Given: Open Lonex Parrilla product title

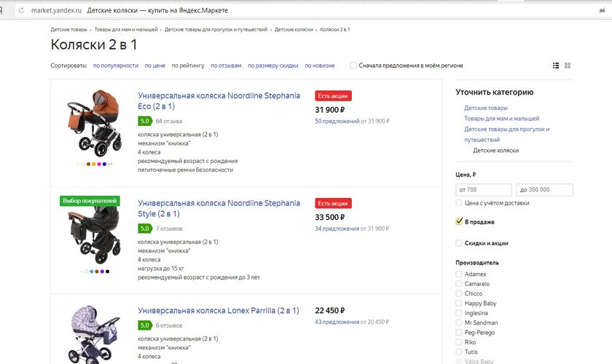Looking at the screenshot, I should pos(218,311).
